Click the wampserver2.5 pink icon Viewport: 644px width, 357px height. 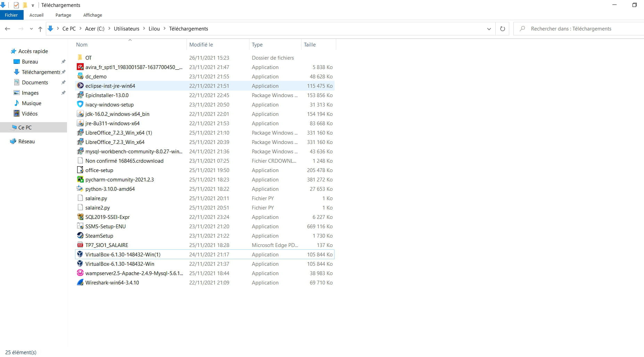tap(80, 273)
